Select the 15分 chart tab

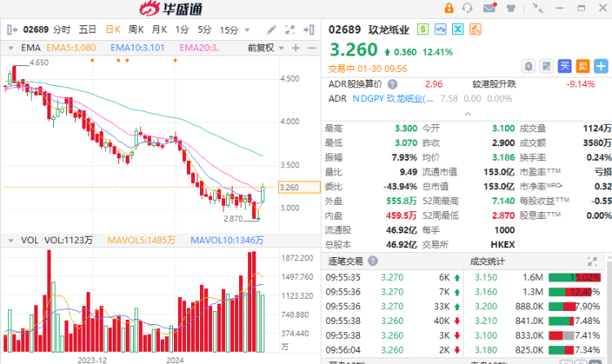tap(228, 30)
